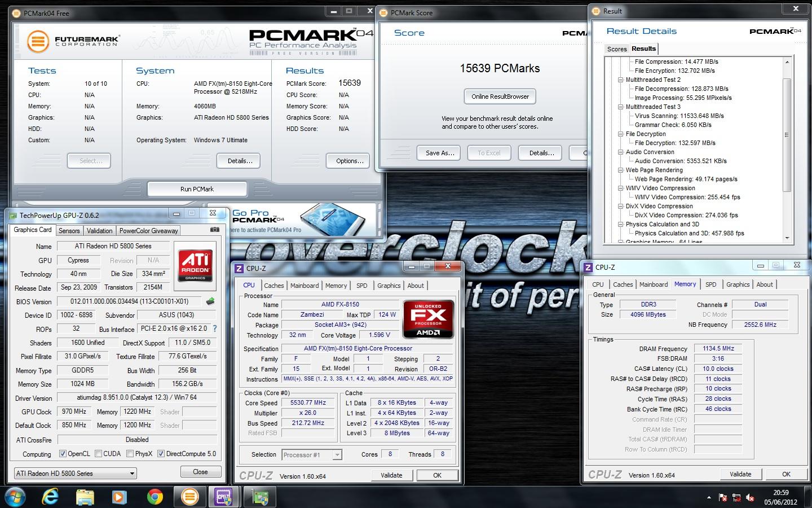Open the PowerColor Giveaway tab
Image resolution: width=812 pixels, height=508 pixels.
pyautogui.click(x=148, y=230)
